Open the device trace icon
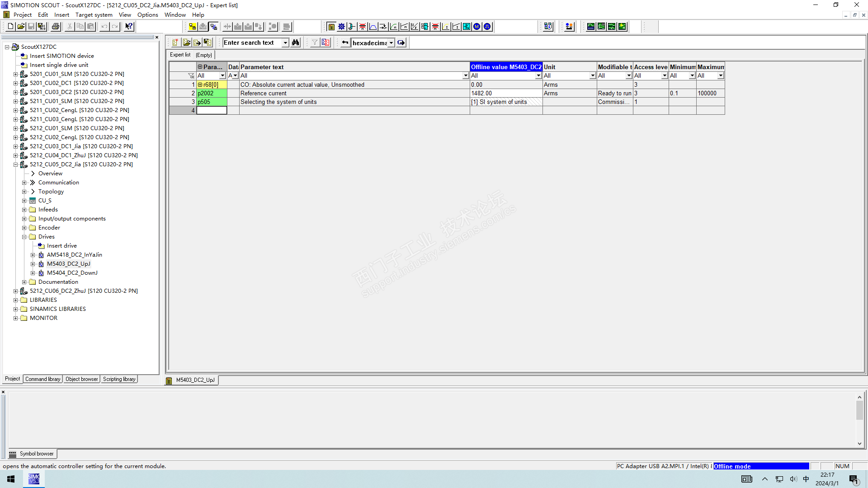The width and height of the screenshot is (868, 488). click(591, 27)
